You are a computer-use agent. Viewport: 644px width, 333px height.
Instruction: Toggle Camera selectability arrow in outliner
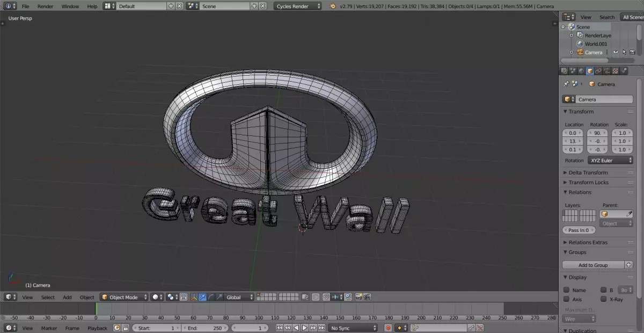pyautogui.click(x=624, y=52)
